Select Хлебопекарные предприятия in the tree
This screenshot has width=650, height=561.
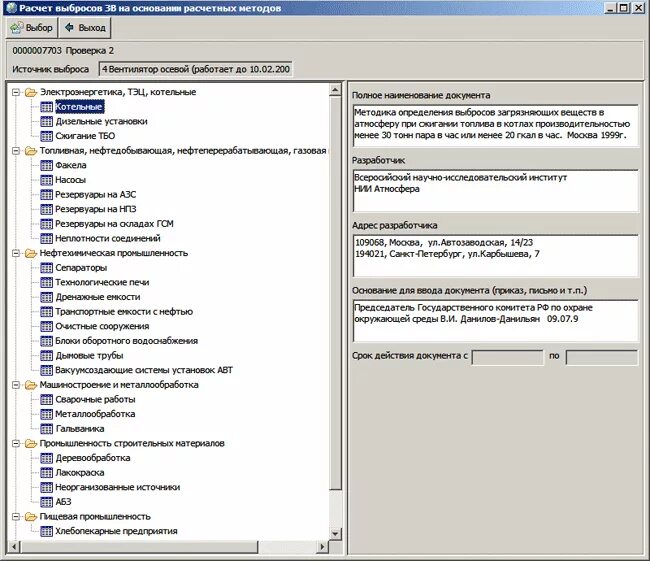tap(116, 531)
